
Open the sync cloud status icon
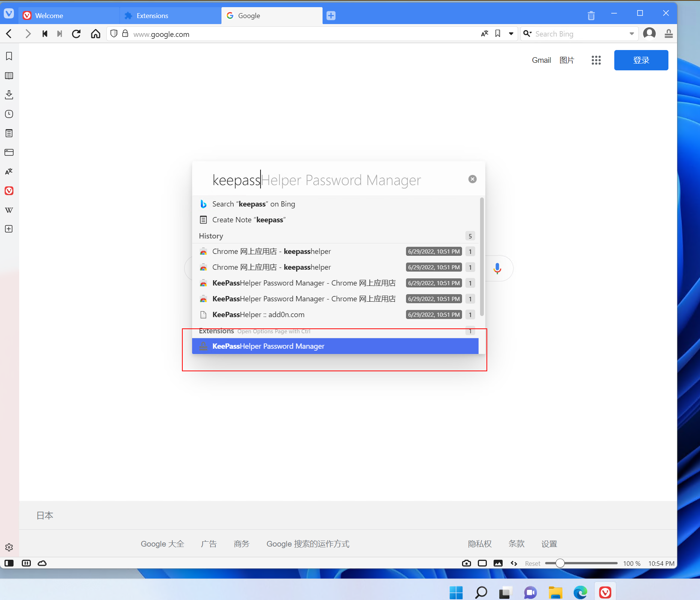(x=42, y=563)
